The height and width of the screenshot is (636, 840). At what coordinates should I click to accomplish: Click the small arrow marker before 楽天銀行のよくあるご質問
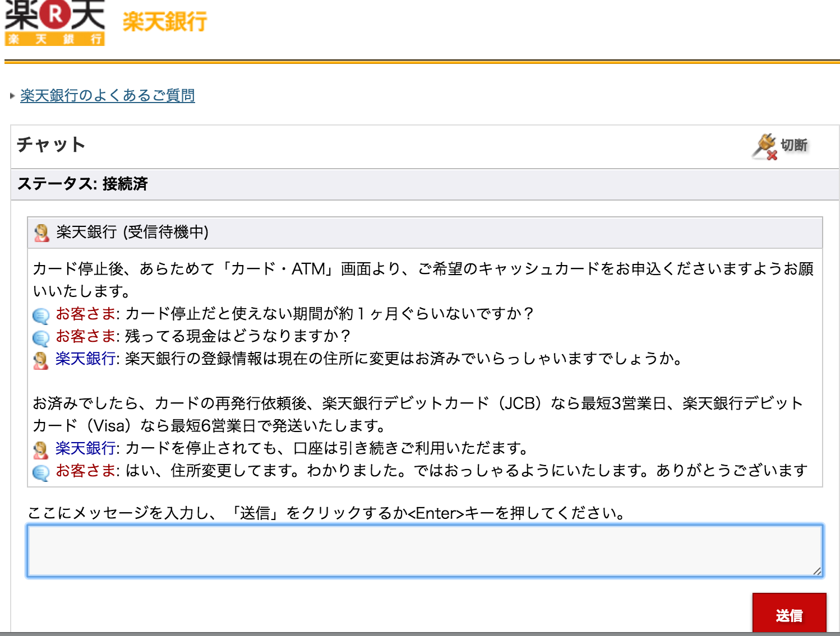(12, 96)
